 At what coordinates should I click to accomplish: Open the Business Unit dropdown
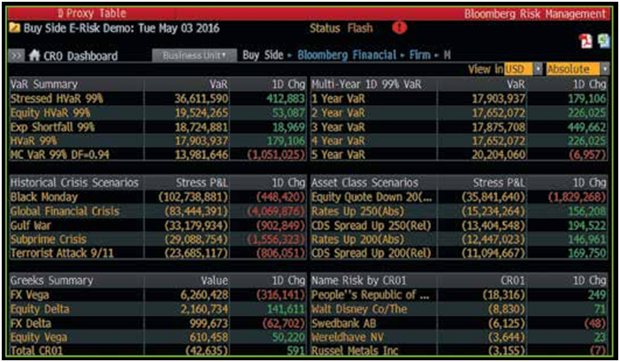194,55
